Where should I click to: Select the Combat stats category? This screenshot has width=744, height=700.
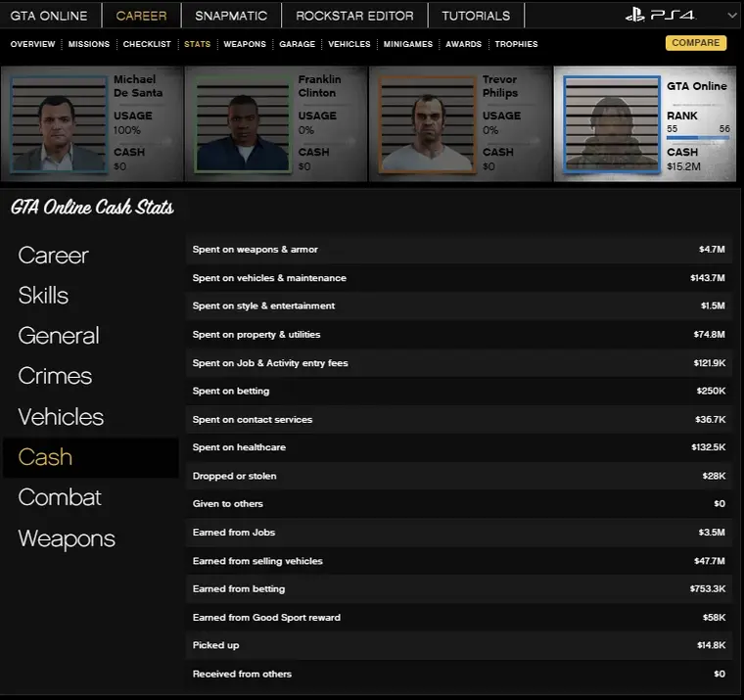coord(60,497)
